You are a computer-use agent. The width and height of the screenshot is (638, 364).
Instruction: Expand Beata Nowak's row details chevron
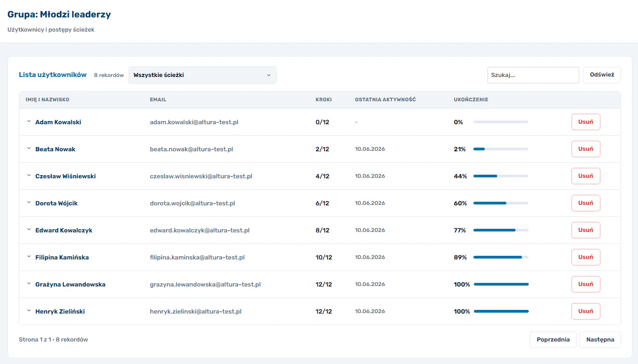tap(29, 149)
